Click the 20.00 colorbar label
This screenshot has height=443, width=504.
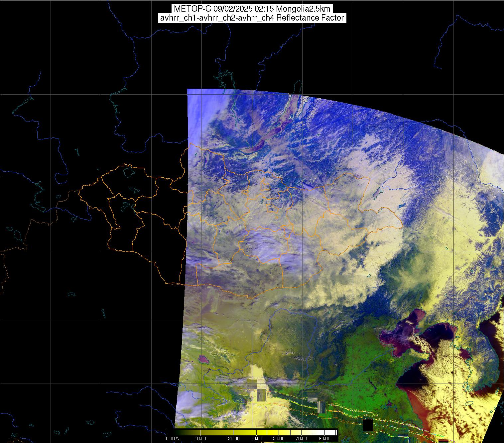pos(234,439)
